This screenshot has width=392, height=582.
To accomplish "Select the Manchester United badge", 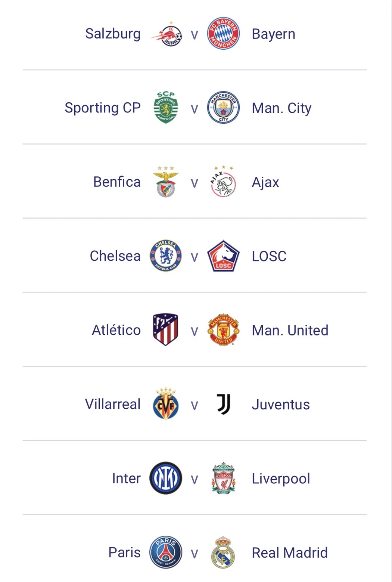I will [x=223, y=330].
